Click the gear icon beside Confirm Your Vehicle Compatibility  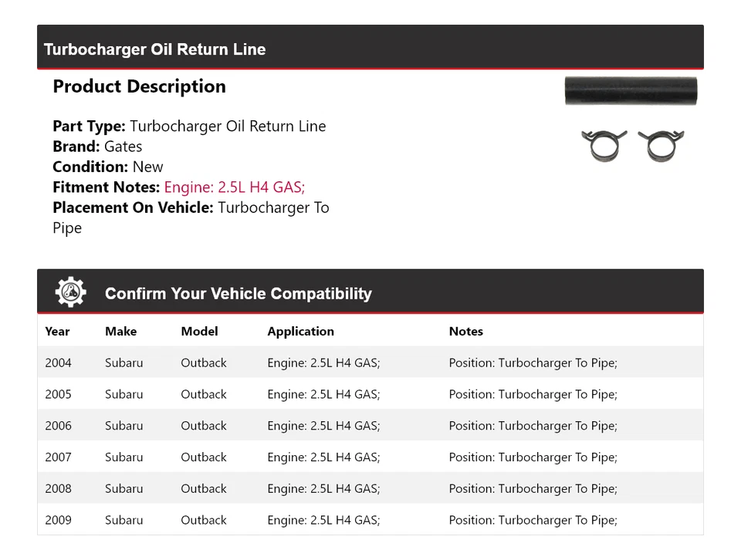(x=70, y=292)
